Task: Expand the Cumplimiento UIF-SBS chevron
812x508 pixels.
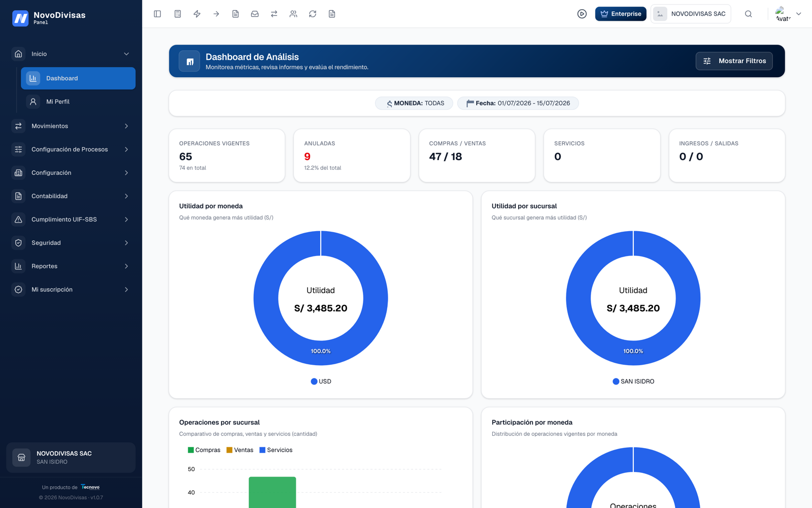Action: (126, 219)
